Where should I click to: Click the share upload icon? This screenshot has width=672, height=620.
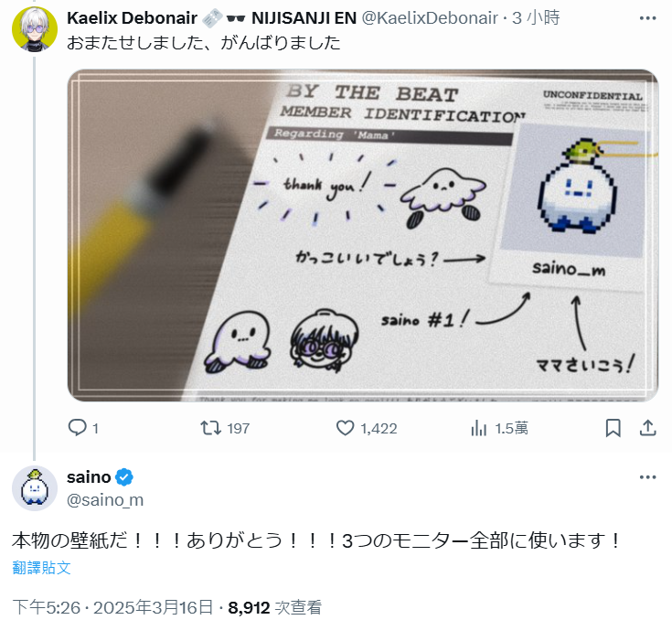point(647,427)
